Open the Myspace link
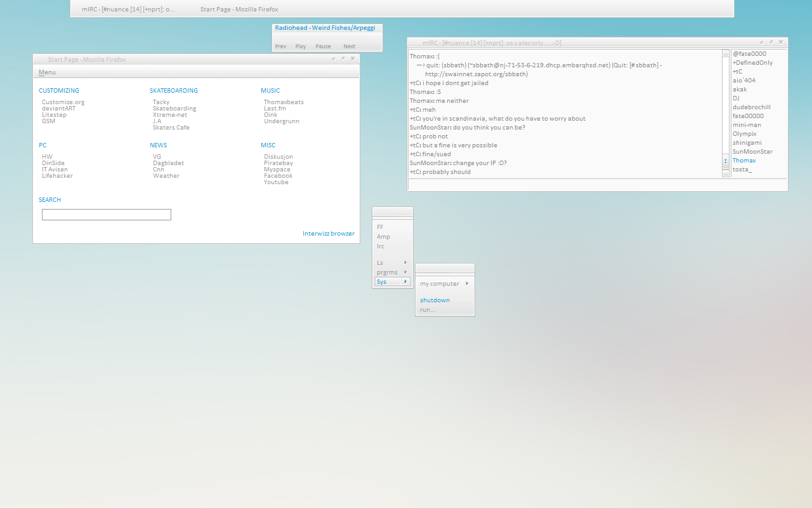812x508 pixels. coord(277,170)
